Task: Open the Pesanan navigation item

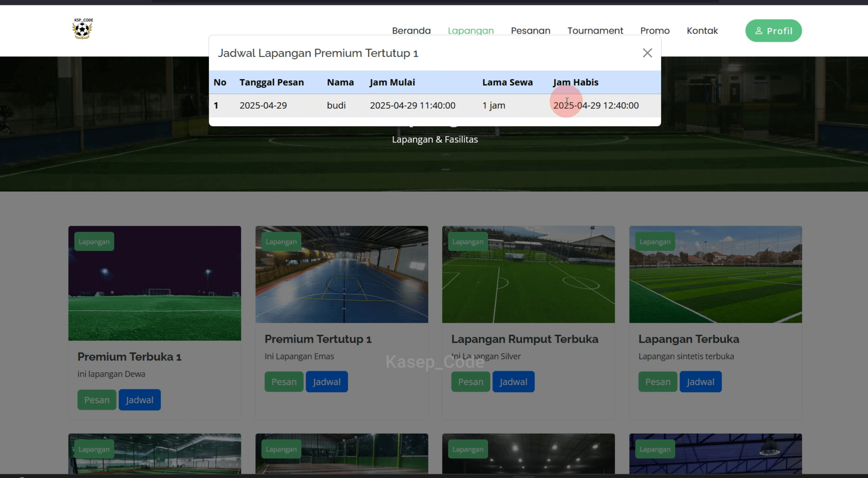Action: click(530, 31)
